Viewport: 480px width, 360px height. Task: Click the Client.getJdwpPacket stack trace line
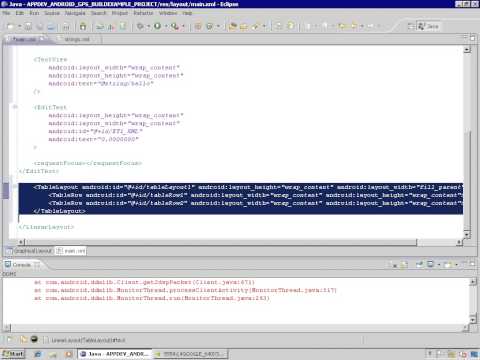[144, 282]
